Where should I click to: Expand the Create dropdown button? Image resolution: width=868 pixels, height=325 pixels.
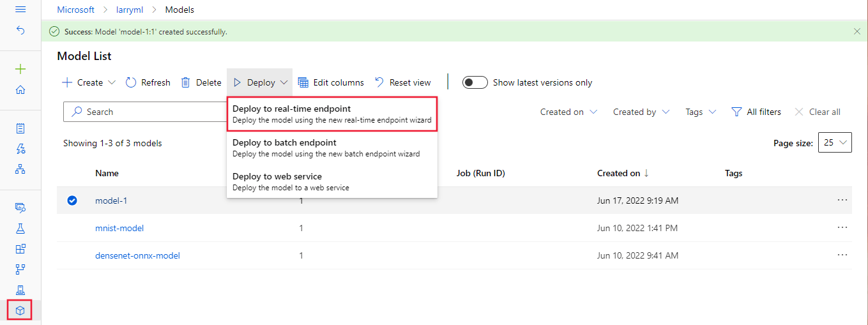(89, 82)
